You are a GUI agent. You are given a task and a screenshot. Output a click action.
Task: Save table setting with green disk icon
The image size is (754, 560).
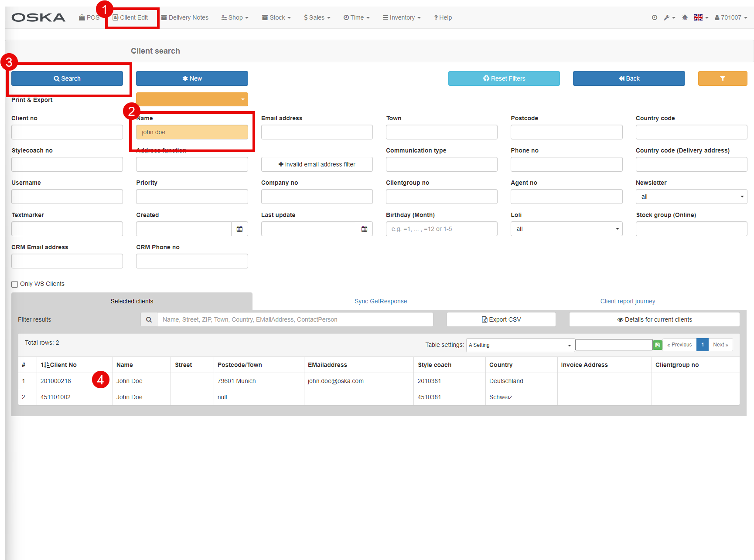point(658,345)
